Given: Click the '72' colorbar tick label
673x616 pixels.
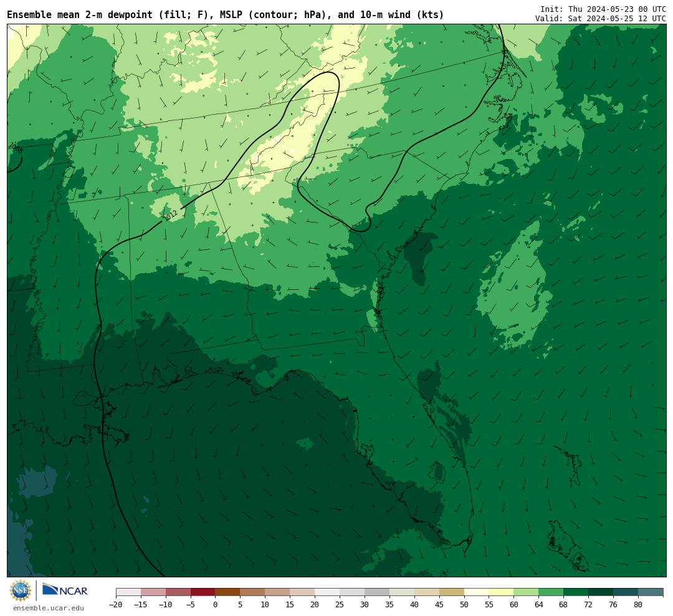Looking at the screenshot, I should [589, 605].
